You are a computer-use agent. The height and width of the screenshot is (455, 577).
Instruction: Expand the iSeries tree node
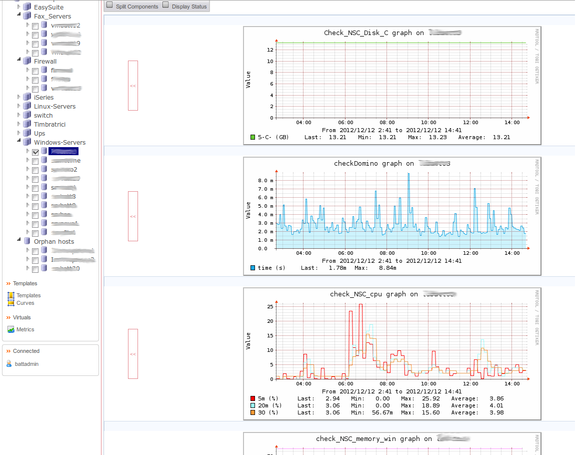(18, 97)
